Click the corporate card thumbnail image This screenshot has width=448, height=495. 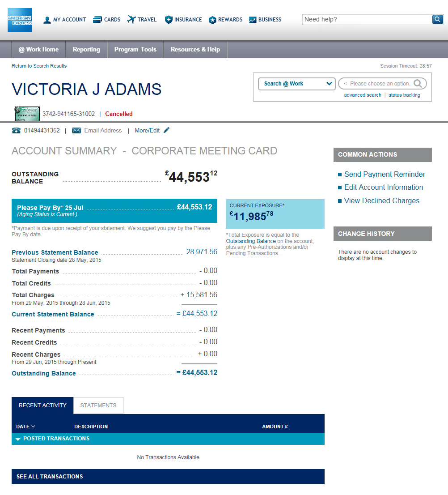[27, 114]
